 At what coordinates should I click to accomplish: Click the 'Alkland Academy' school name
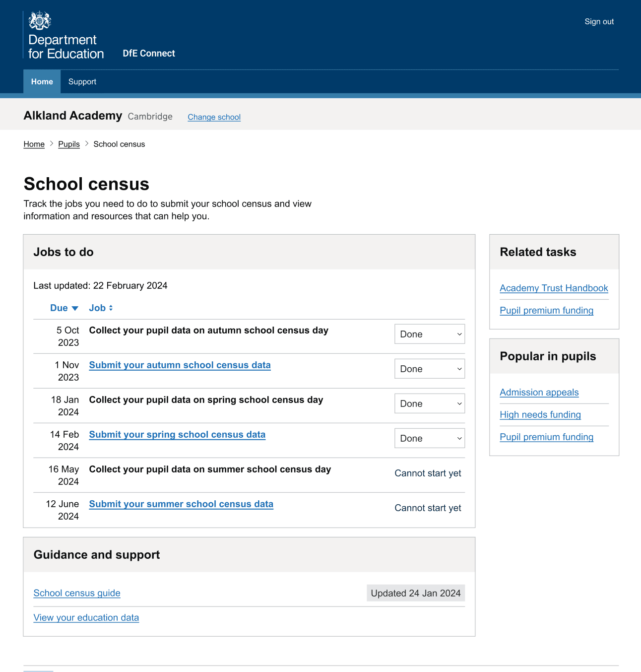73,116
